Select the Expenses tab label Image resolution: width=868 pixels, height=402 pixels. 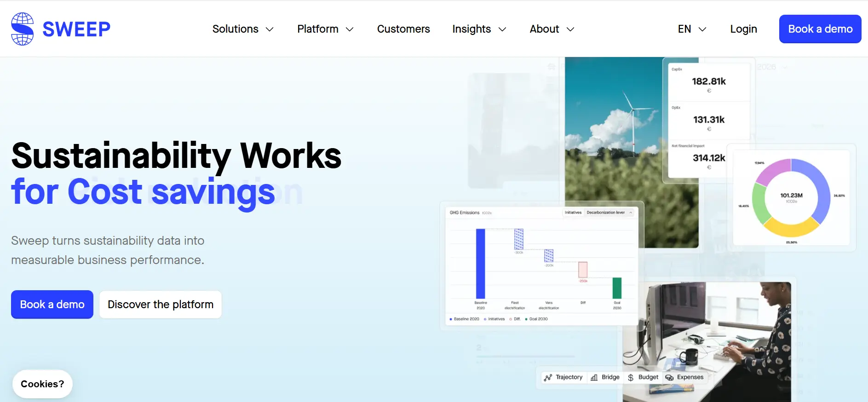690,377
